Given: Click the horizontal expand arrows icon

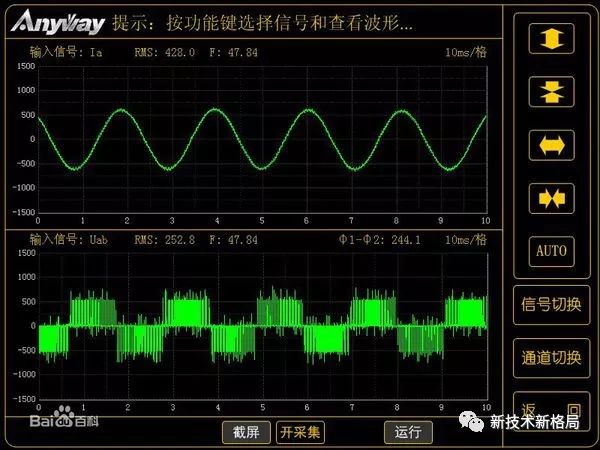Looking at the screenshot, I should tap(551, 145).
